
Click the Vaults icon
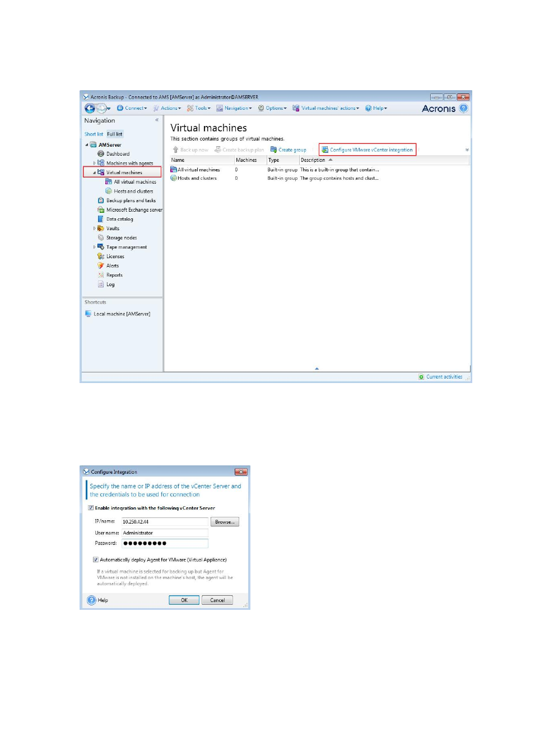pos(101,228)
